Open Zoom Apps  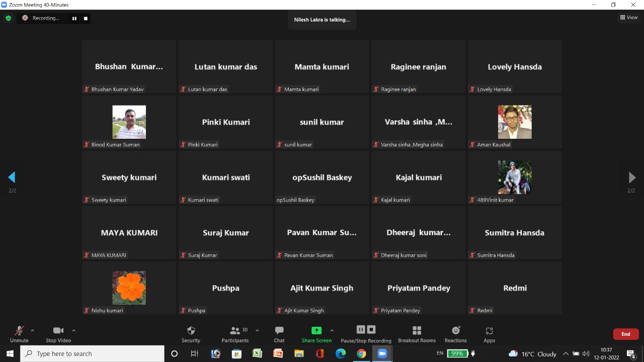(489, 334)
